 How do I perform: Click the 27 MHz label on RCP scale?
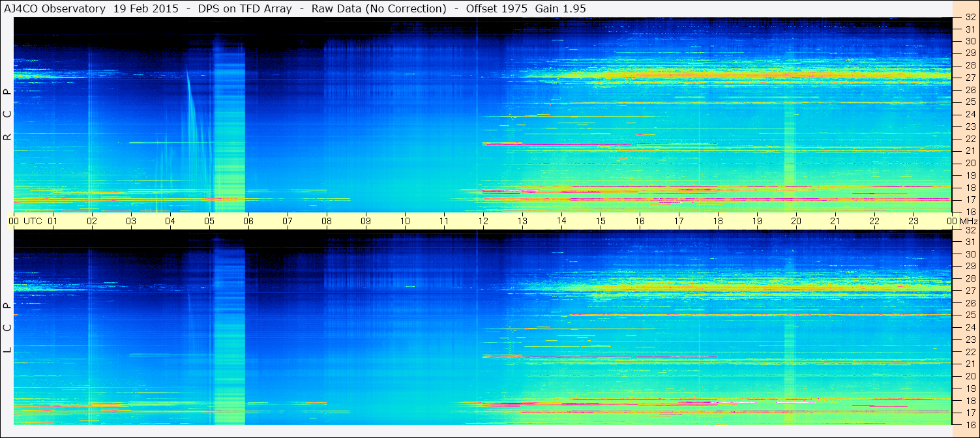pyautogui.click(x=970, y=78)
